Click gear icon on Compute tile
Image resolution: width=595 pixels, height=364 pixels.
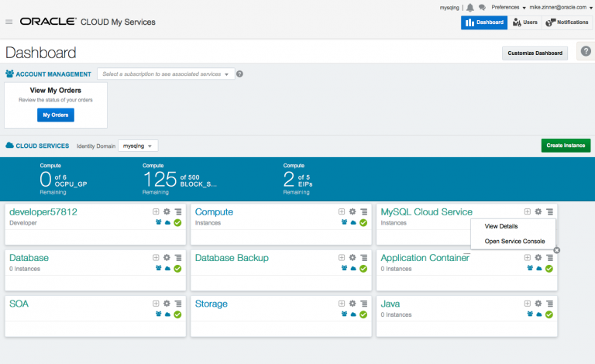click(353, 211)
